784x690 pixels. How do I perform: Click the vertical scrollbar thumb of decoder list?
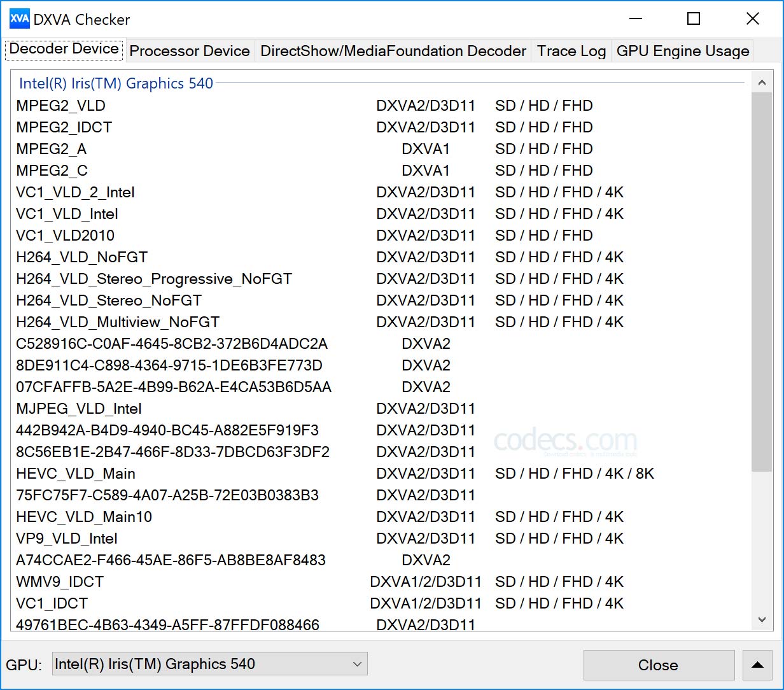click(762, 282)
